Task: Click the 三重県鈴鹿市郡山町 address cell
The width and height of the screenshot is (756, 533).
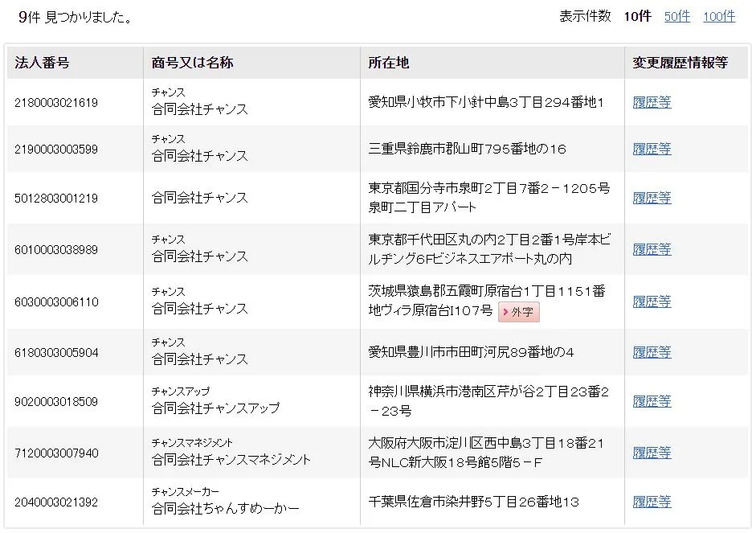Action: coord(467,150)
